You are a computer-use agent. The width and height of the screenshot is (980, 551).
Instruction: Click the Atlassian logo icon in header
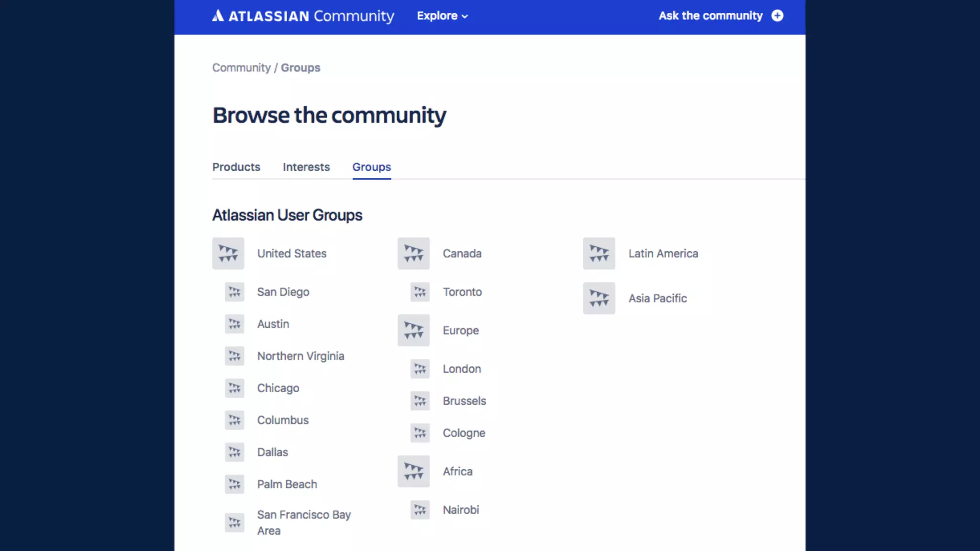coord(218,16)
